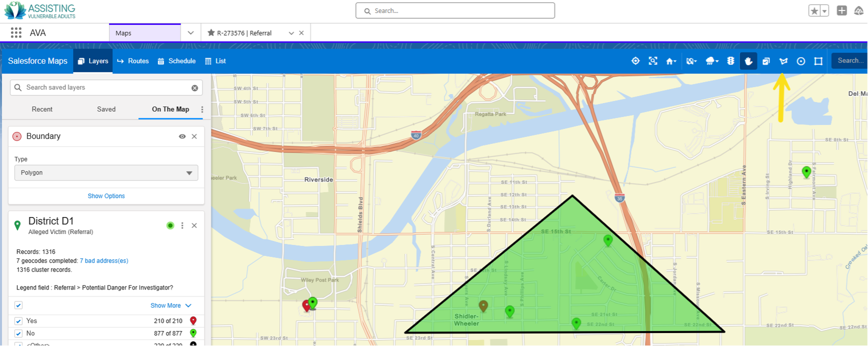This screenshot has width=868, height=346.
Task: Click the Show Options link
Action: (106, 196)
